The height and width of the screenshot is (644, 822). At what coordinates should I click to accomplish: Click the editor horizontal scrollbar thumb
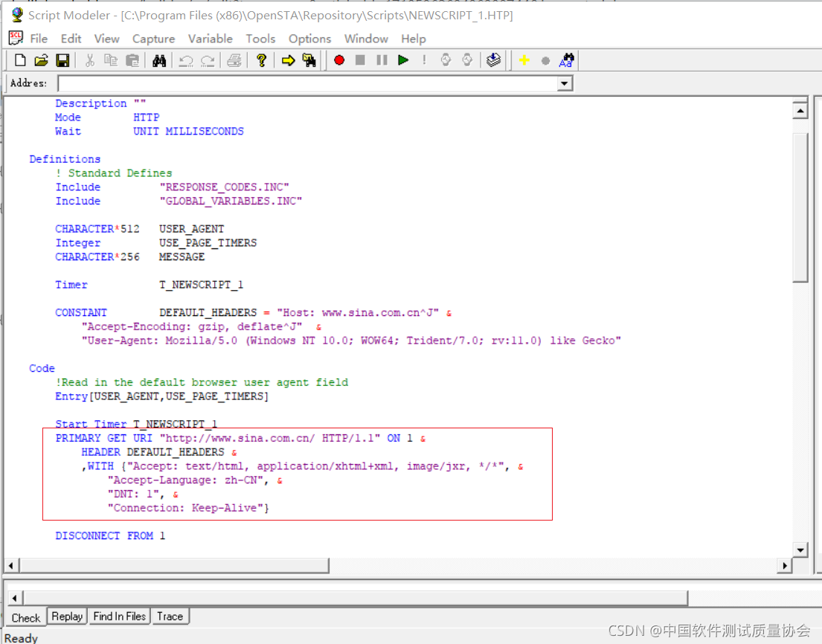[x=174, y=565]
